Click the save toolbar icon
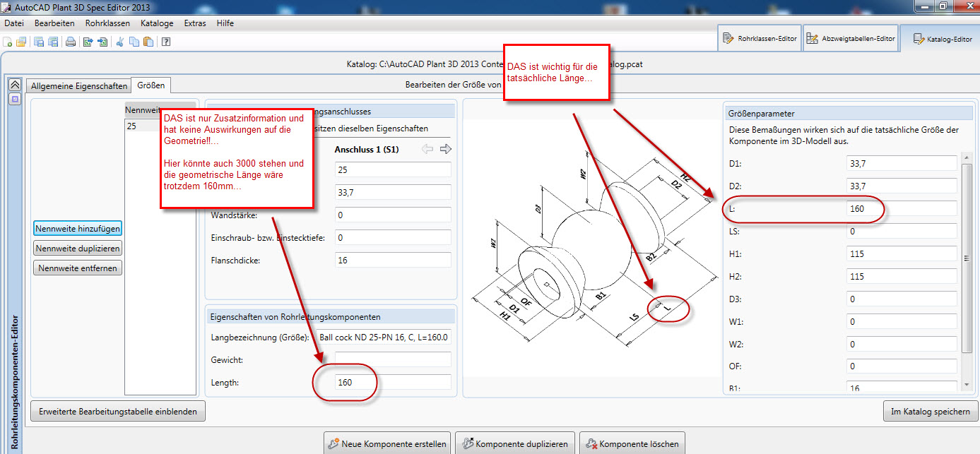Viewport: 980px width, 454px height. point(40,42)
